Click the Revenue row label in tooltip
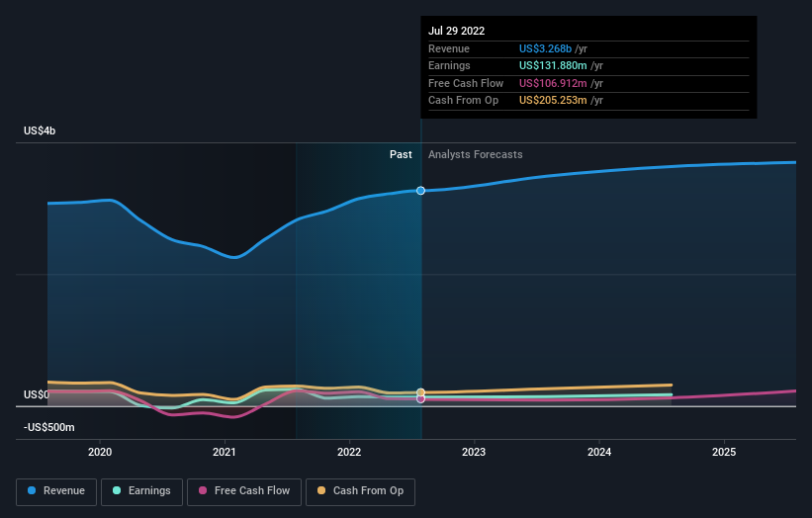812x518 pixels. coord(449,48)
